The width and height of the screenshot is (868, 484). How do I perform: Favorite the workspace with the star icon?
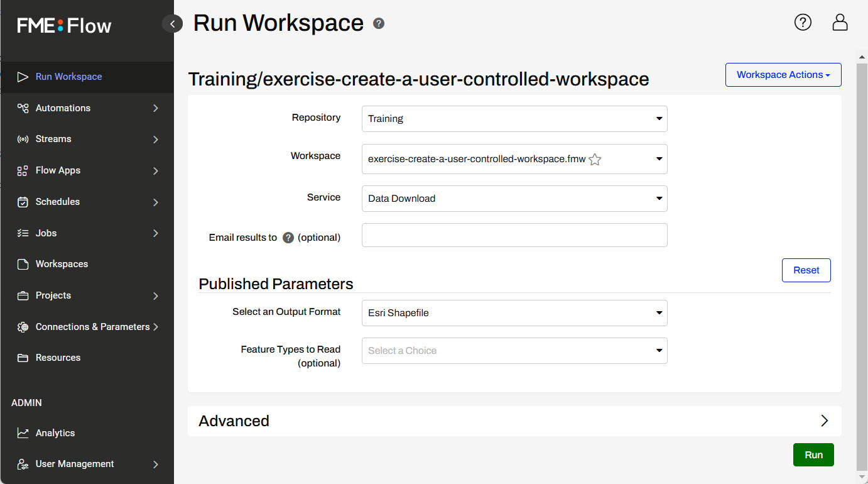click(595, 160)
